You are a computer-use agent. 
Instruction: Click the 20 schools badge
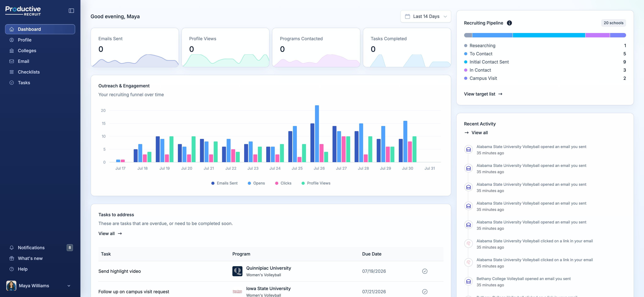[x=613, y=23]
